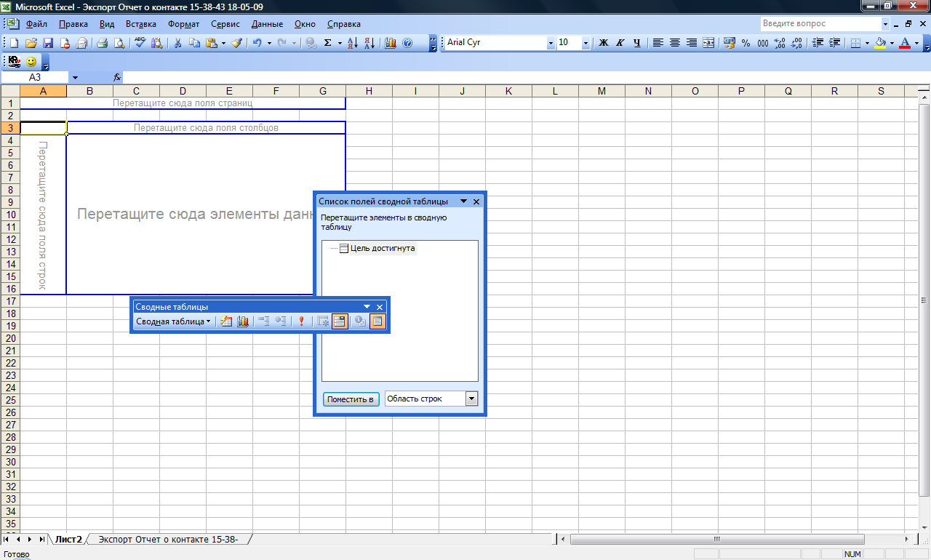Sort ascending with the A-Я icon
931x560 pixels.
353,43
